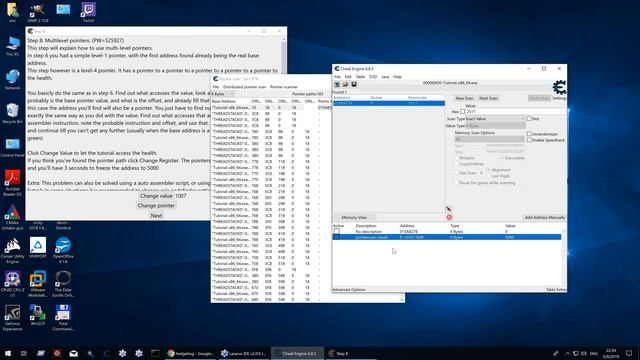Open the Help menu in Cheat Engine
Screen dimensions: 640x360
tap(397, 77)
